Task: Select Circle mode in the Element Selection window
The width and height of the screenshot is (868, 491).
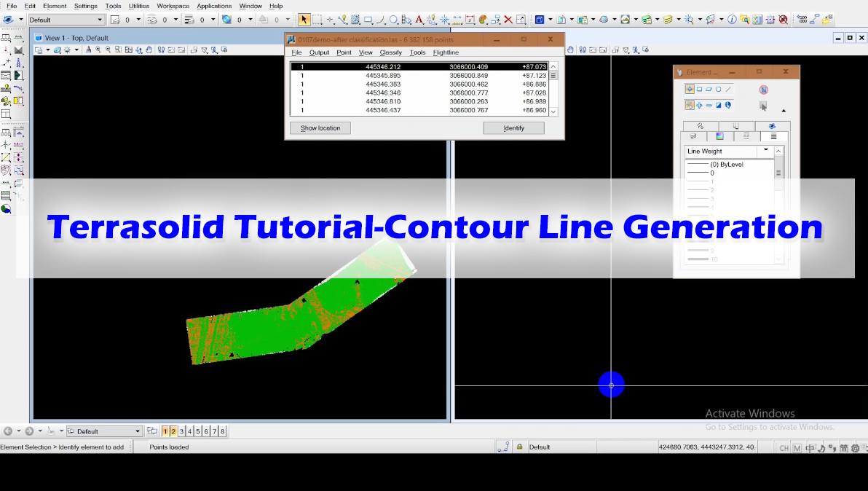Action: [719, 89]
